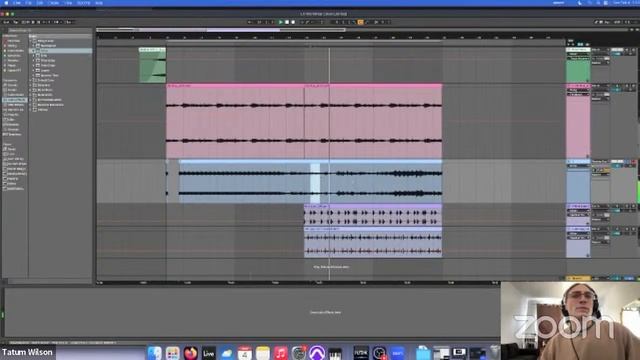Open the Live application menu
This screenshot has width=640, height=360.
17,3
